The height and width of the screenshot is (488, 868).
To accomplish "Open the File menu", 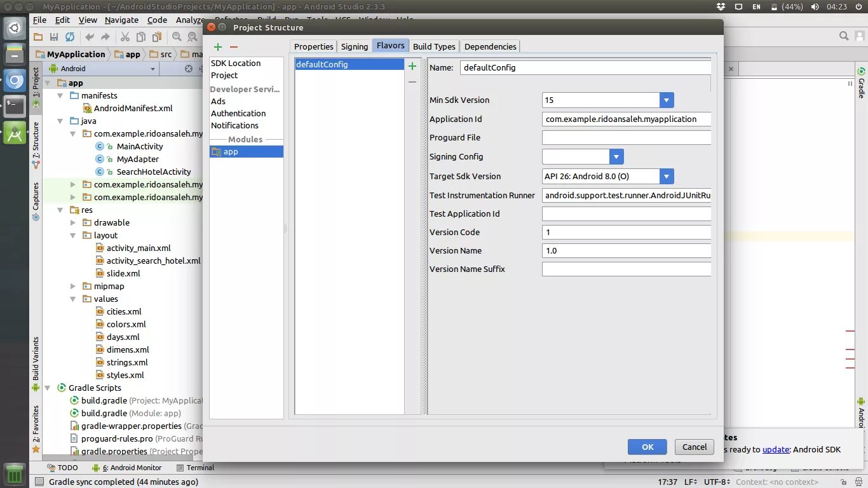I will 39,20.
